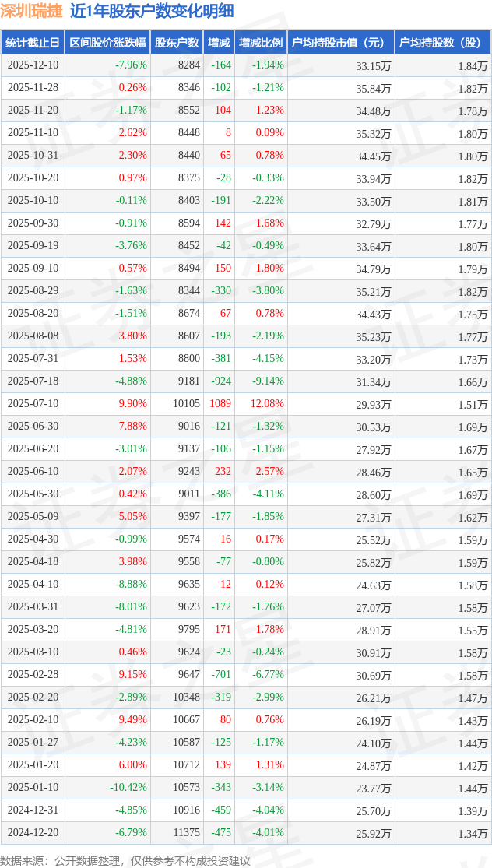
Task: Click the 2025-07-10 date cell
Action: pyautogui.click(x=33, y=404)
